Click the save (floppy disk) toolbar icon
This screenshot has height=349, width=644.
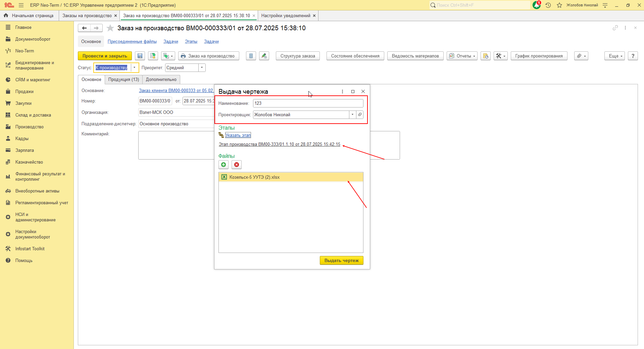(140, 56)
